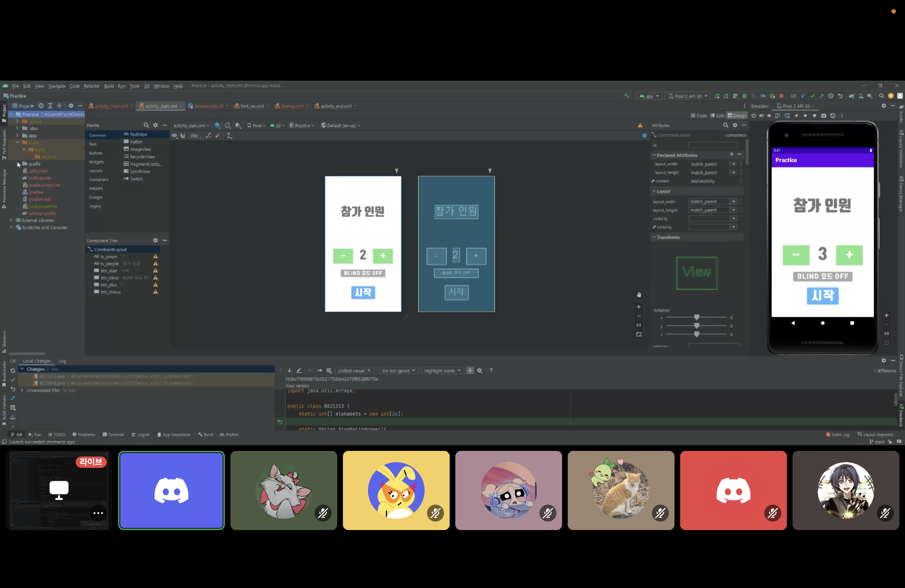Toggle mute icon on yellow bunny avatar tile

pyautogui.click(x=436, y=513)
